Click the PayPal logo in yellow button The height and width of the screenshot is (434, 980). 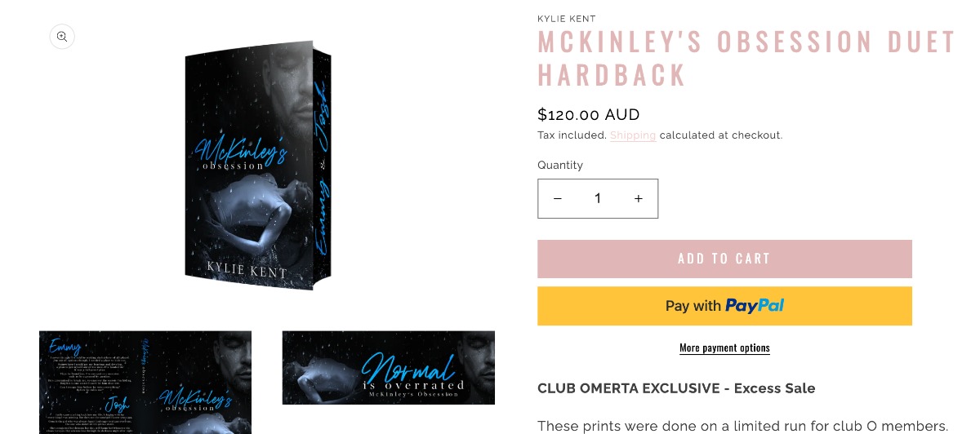(x=755, y=306)
